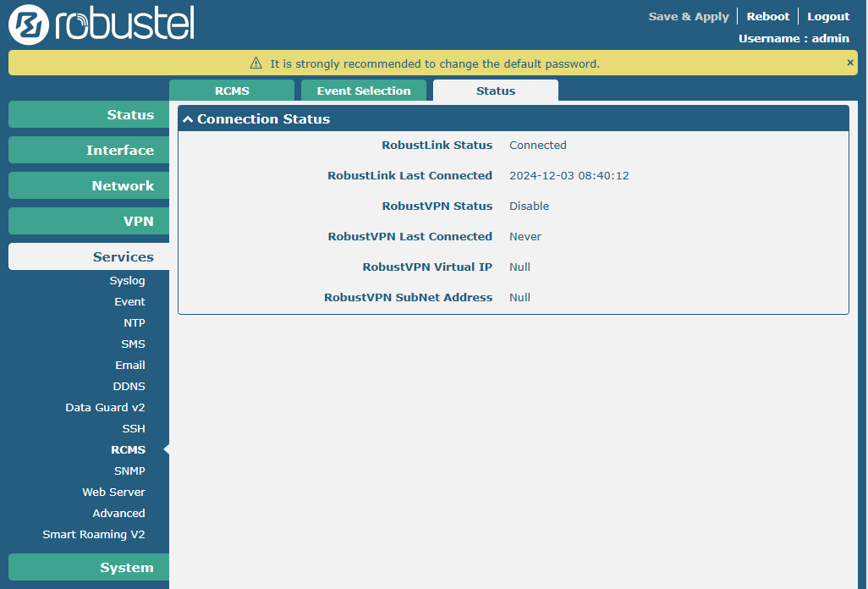Click the 'RobustVPN Status' label
The width and height of the screenshot is (868, 589).
coord(437,206)
